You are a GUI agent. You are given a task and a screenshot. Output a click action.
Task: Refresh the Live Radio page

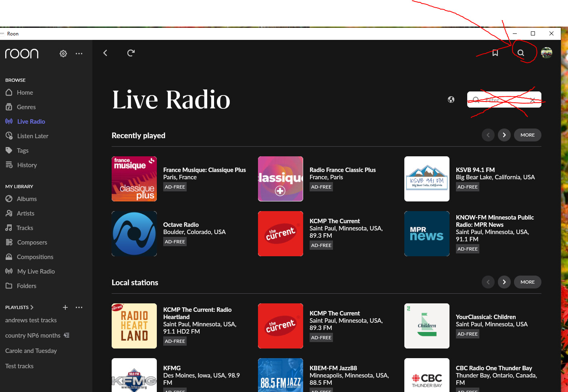tap(131, 53)
